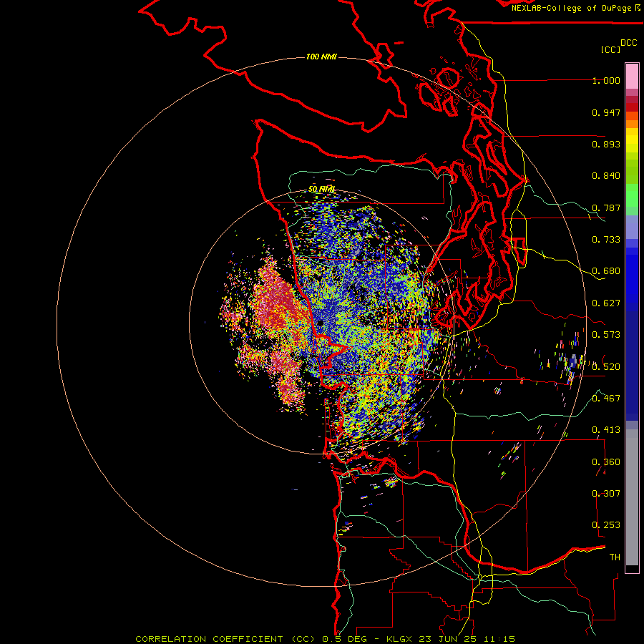Pick the gray swatch near 0.307
This screenshot has height=644, width=644.
click(x=632, y=497)
